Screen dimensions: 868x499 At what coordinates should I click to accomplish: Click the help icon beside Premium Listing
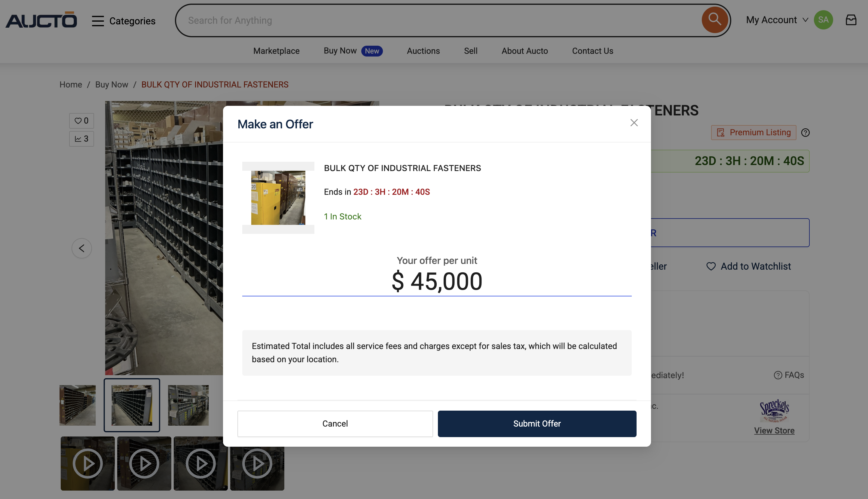(x=805, y=133)
